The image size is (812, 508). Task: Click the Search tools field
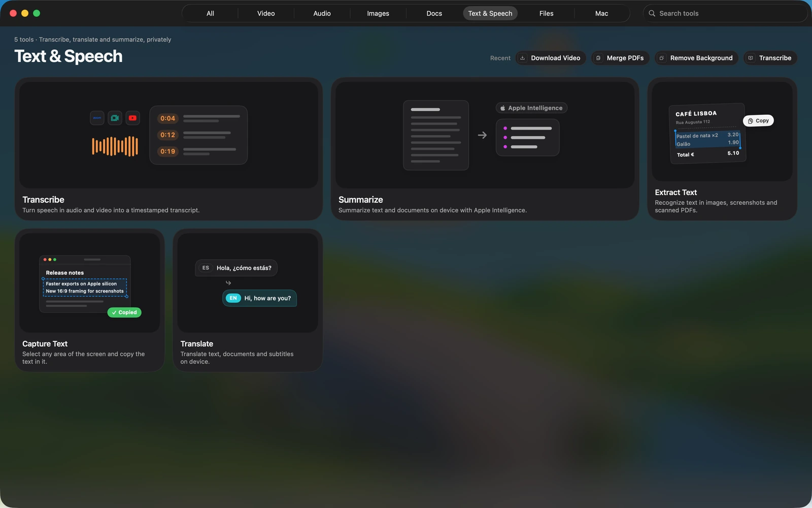[725, 13]
